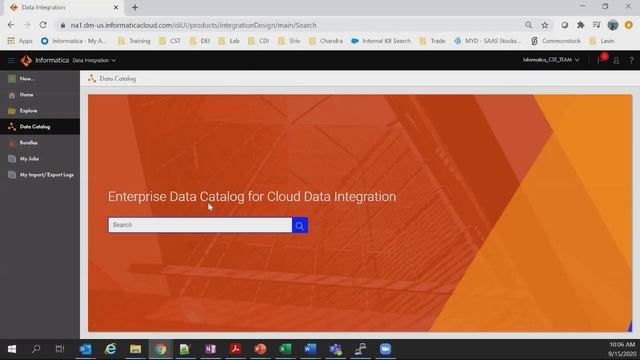This screenshot has height=360, width=640.
Task: Open Outlook from the taskbar
Action: tap(86, 349)
